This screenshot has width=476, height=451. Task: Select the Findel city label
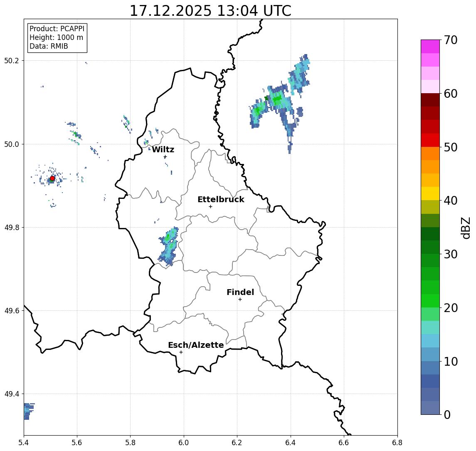[x=240, y=292]
